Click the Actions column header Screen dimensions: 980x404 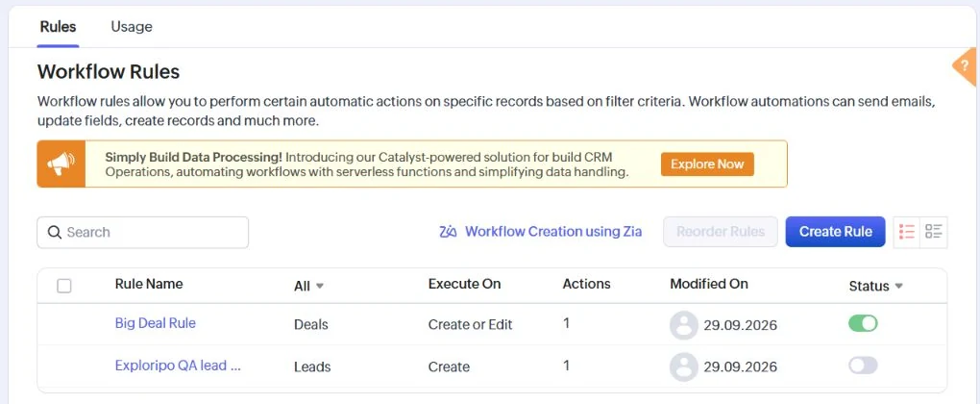click(586, 284)
